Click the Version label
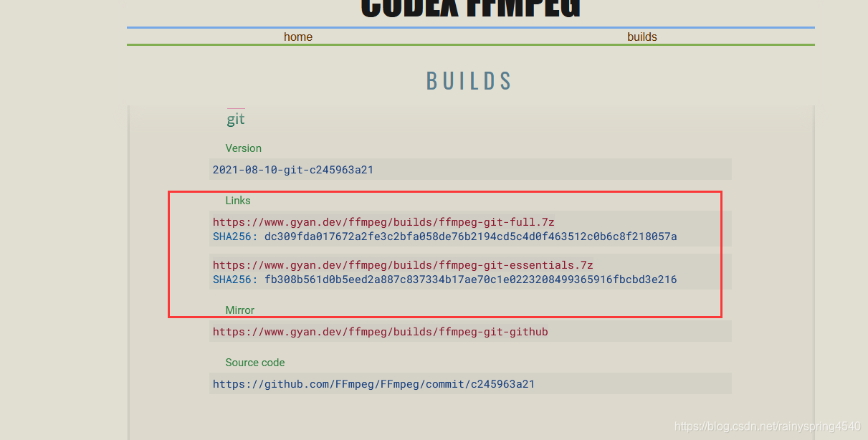The height and width of the screenshot is (440, 868). tap(244, 148)
